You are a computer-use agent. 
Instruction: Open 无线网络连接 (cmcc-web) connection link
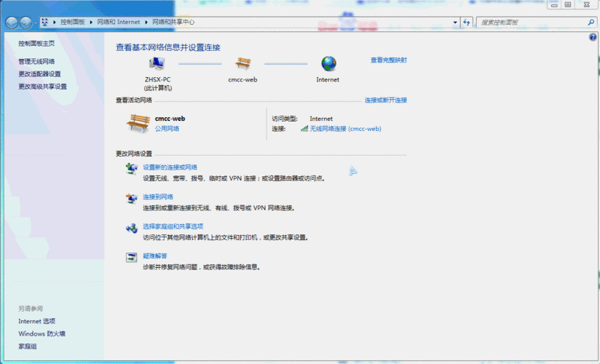[346, 129]
